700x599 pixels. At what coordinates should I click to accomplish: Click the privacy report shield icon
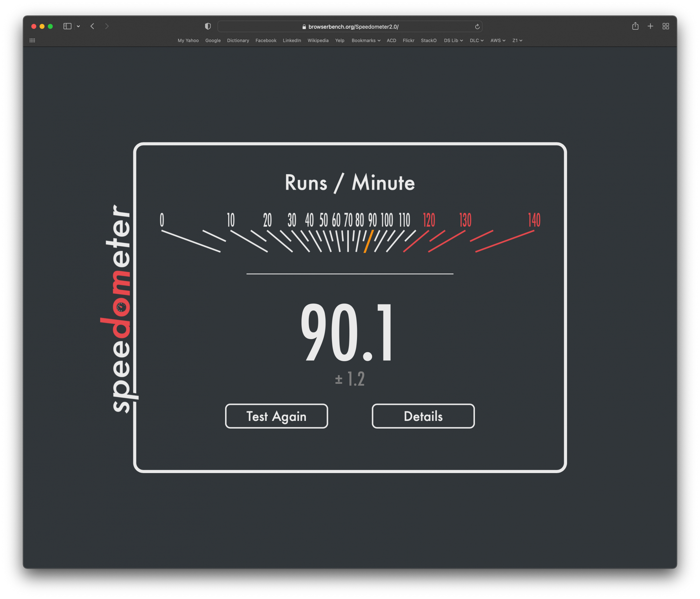pos(208,26)
